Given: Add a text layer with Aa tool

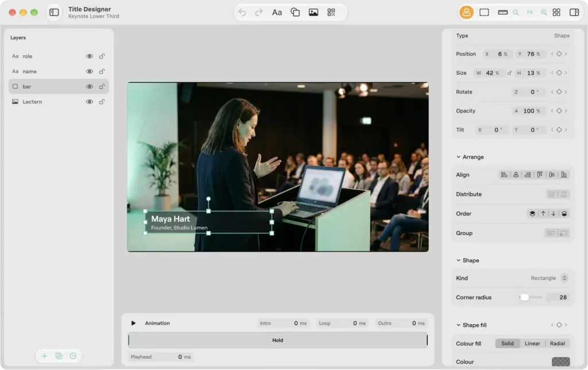Looking at the screenshot, I should coord(277,13).
